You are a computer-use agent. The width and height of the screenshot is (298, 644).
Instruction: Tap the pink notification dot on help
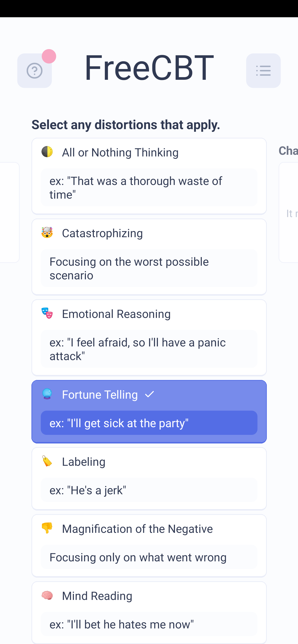[x=49, y=56]
